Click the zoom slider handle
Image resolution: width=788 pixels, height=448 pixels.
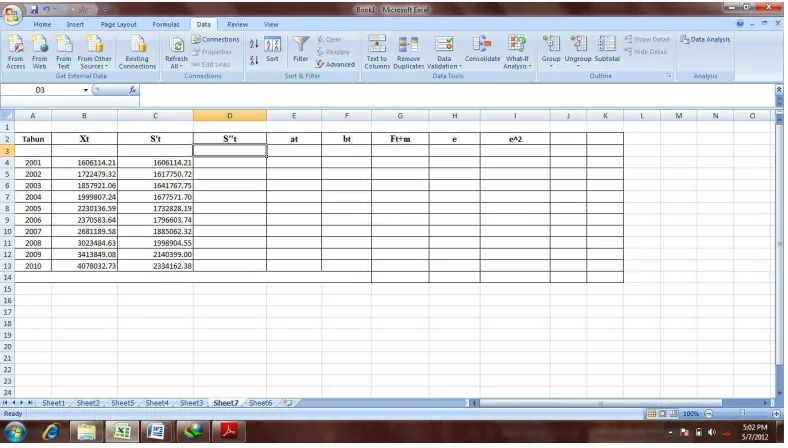(742, 413)
